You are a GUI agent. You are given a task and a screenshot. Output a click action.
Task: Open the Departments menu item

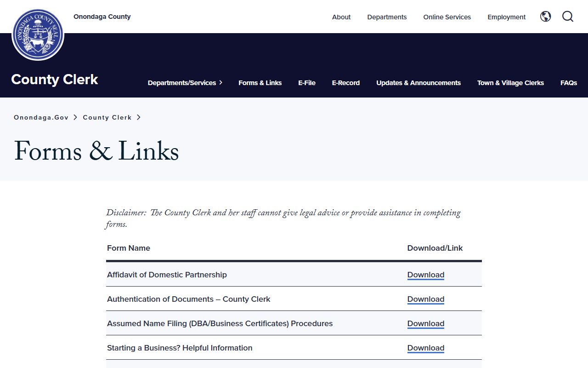387,17
